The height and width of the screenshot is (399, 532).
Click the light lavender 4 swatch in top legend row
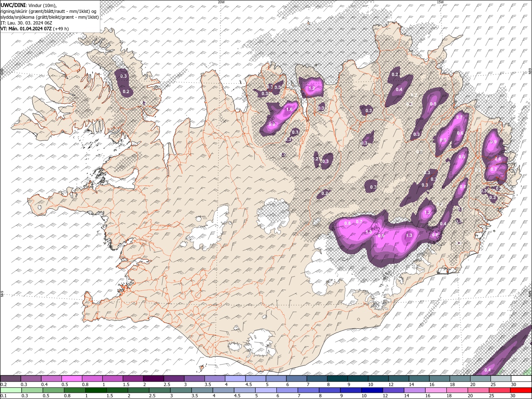(x=235, y=379)
